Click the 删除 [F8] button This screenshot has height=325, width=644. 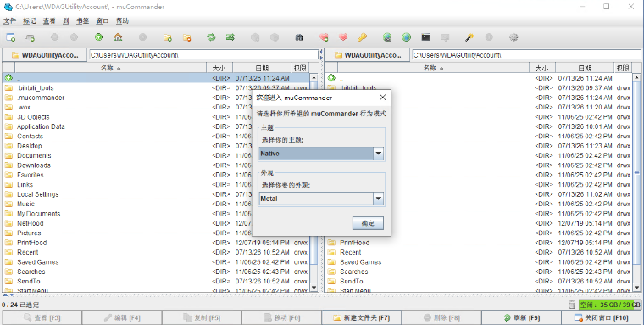point(441,317)
